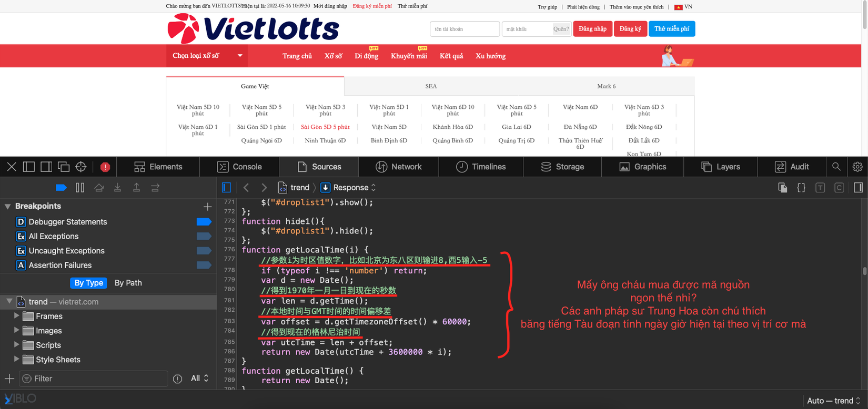Open the Timelines tab

click(481, 167)
